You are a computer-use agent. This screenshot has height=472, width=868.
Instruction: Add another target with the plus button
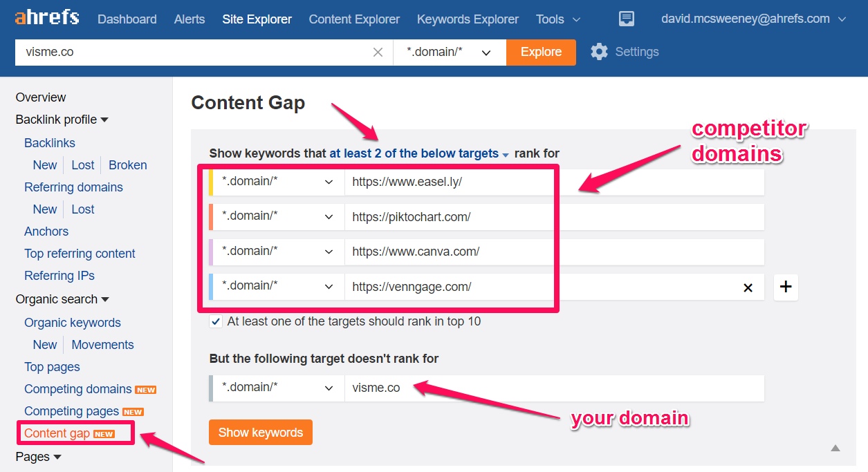pyautogui.click(x=786, y=287)
